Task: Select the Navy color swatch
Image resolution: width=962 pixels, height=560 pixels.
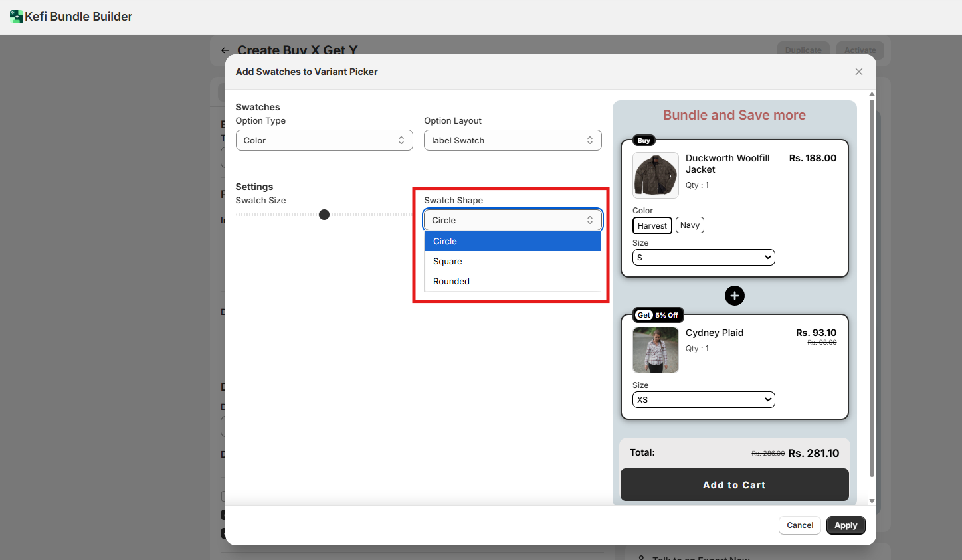Action: 690,225
